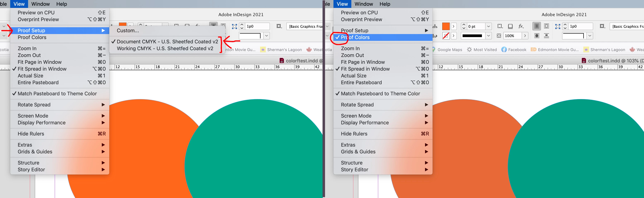Image resolution: width=644 pixels, height=198 pixels.
Task: Select Working CMYK - U.S. Sheetfed Coated v2
Action: tap(165, 49)
